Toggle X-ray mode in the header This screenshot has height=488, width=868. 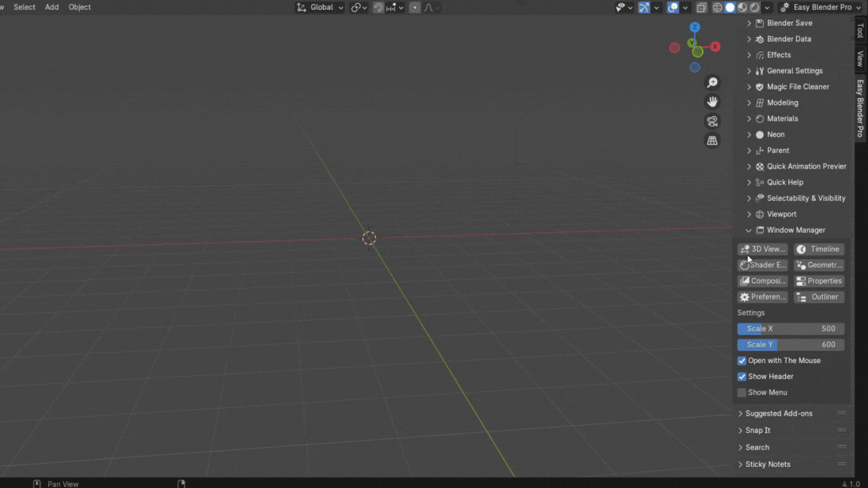[x=701, y=8]
